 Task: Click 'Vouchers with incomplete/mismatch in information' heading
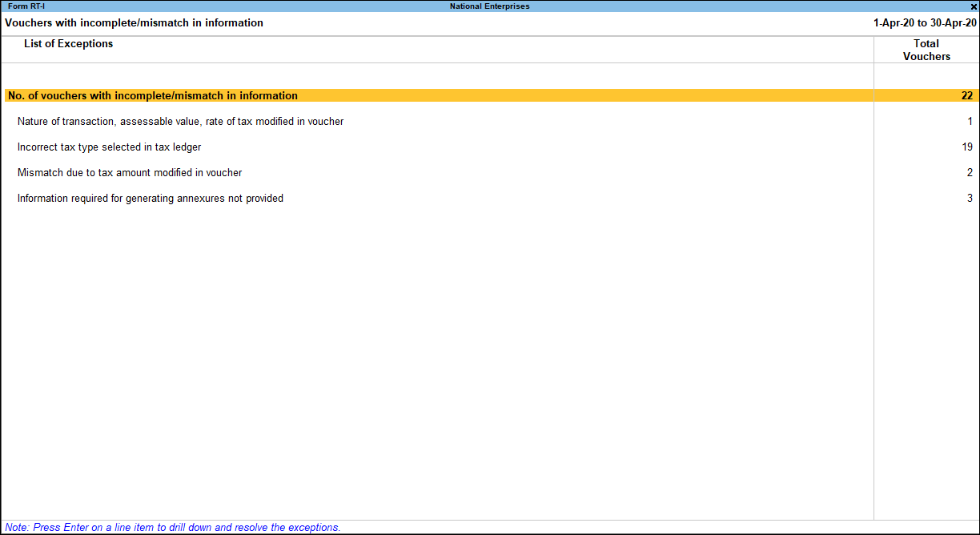pyautogui.click(x=134, y=23)
